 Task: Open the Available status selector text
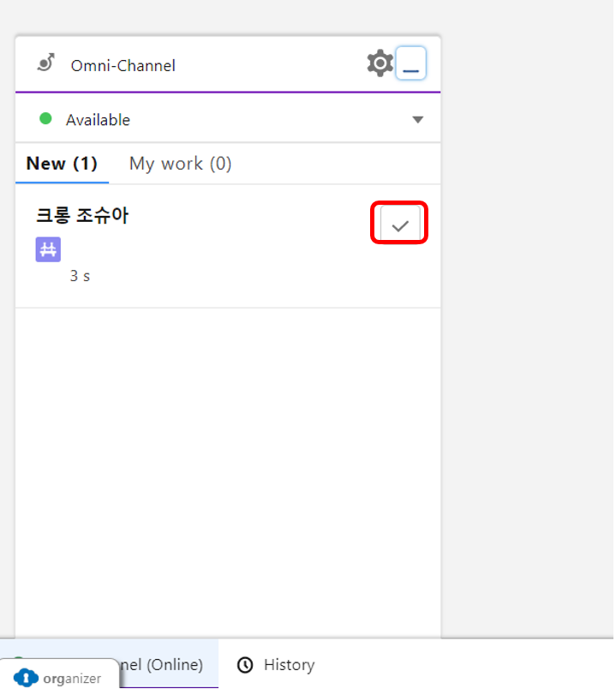tap(98, 120)
